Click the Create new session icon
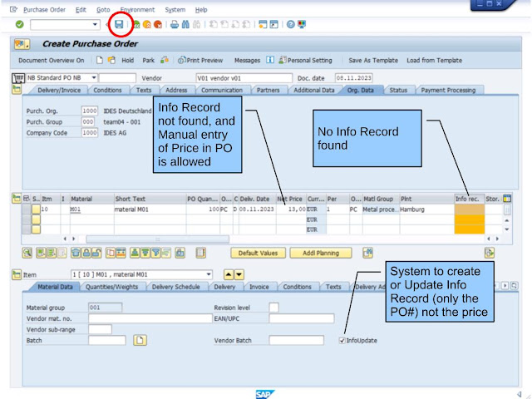 [x=263, y=24]
